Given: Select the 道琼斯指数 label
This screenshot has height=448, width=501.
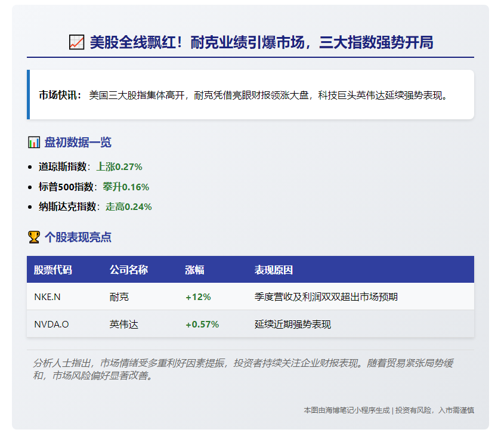Looking at the screenshot, I should [x=63, y=166].
